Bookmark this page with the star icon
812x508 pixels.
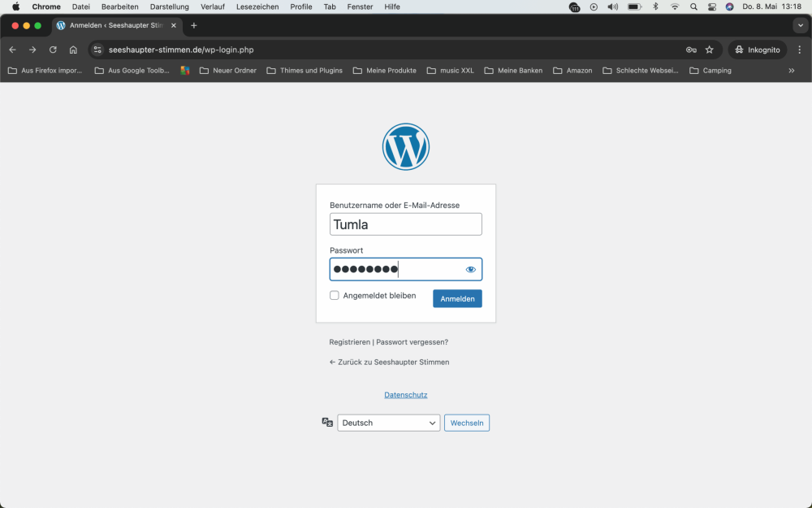(710, 50)
